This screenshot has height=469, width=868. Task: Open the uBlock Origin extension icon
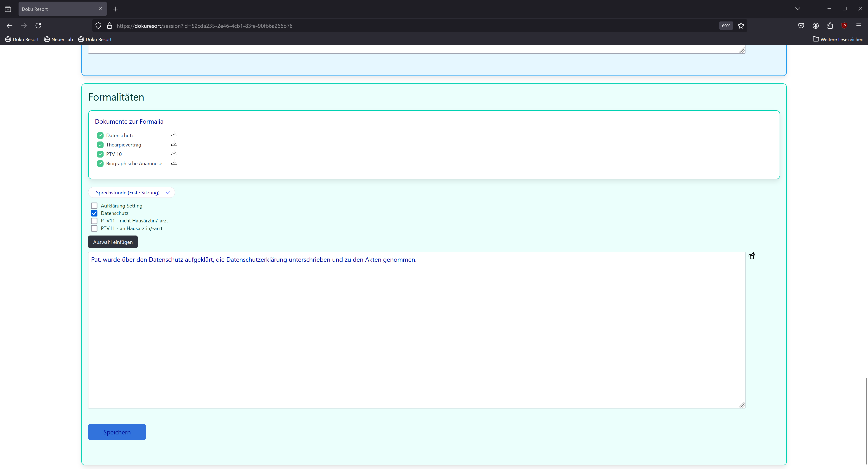click(844, 26)
